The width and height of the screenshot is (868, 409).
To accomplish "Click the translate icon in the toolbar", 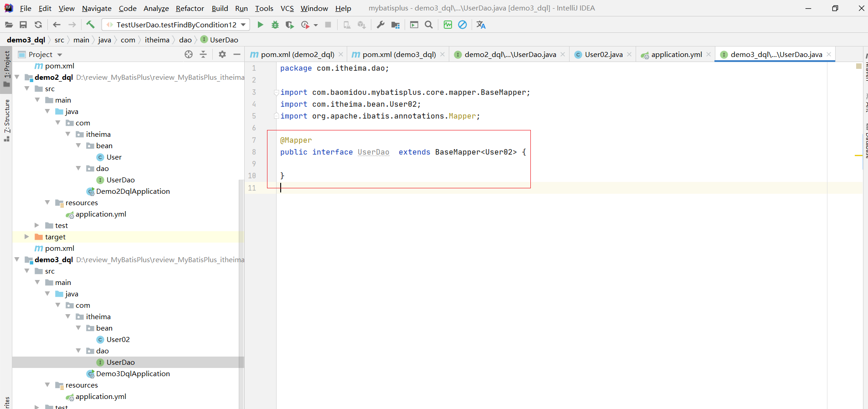I will (x=481, y=25).
